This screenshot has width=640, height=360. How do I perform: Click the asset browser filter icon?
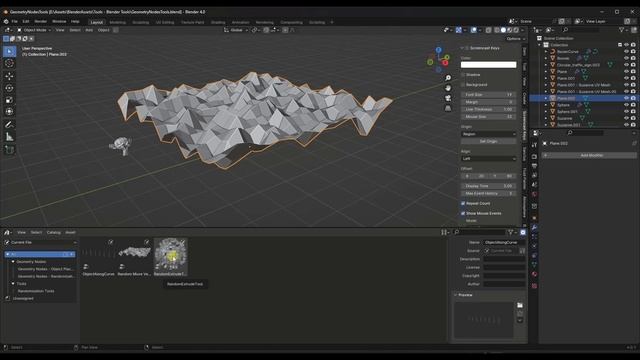(x=511, y=232)
